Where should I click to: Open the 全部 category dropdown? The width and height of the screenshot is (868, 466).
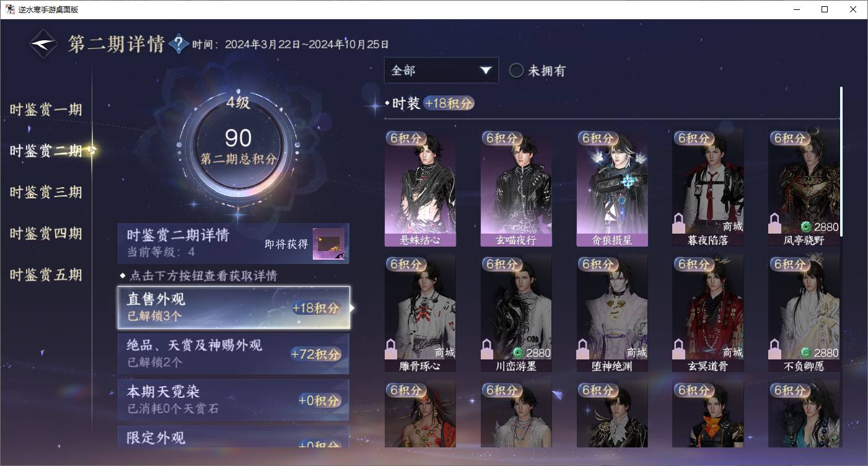pyautogui.click(x=441, y=70)
